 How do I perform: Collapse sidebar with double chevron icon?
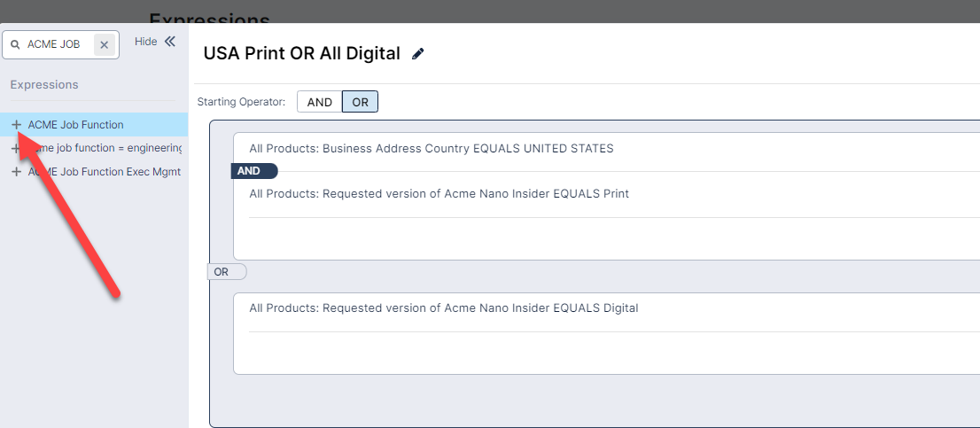pyautogui.click(x=170, y=42)
